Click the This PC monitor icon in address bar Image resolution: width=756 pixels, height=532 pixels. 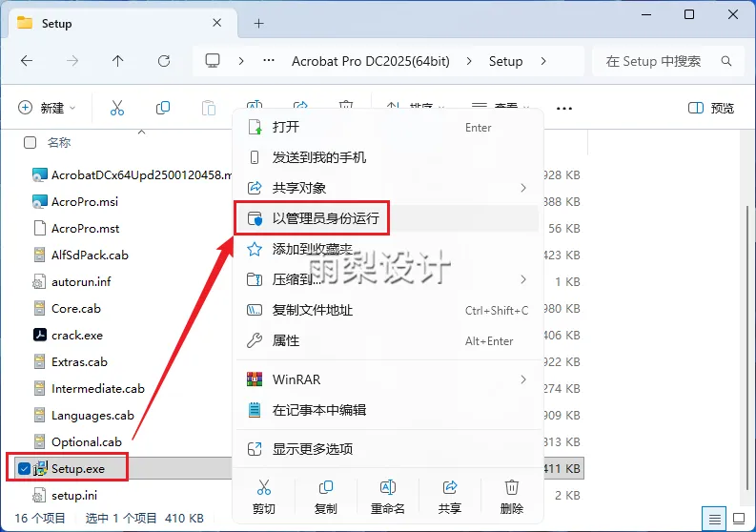[x=213, y=61]
